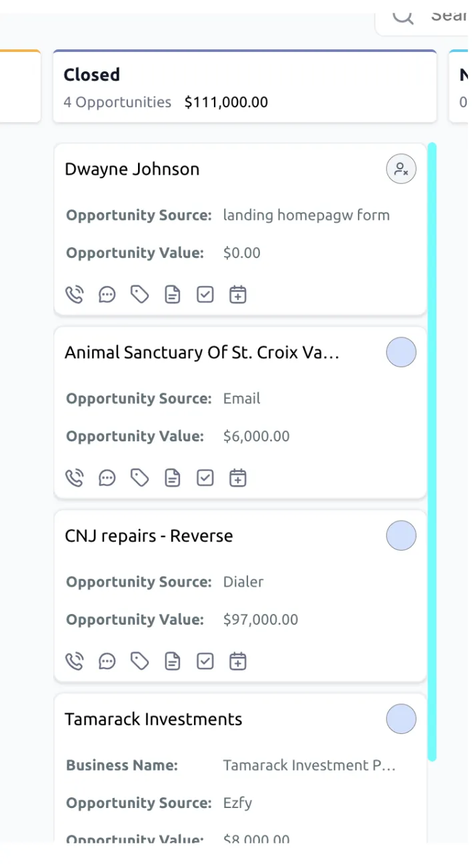Add appointment on Animal Sanctuary card
Image resolution: width=472 pixels, height=868 pixels.
(238, 478)
